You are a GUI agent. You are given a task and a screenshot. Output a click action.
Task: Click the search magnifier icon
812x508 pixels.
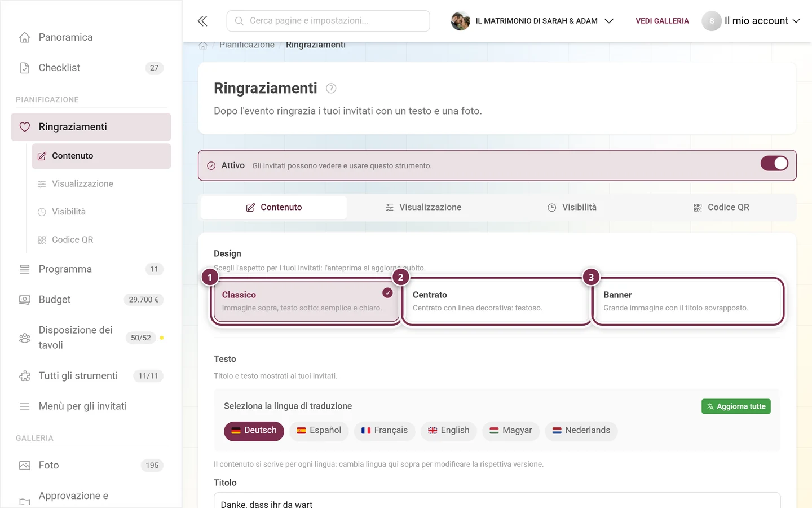coord(239,21)
